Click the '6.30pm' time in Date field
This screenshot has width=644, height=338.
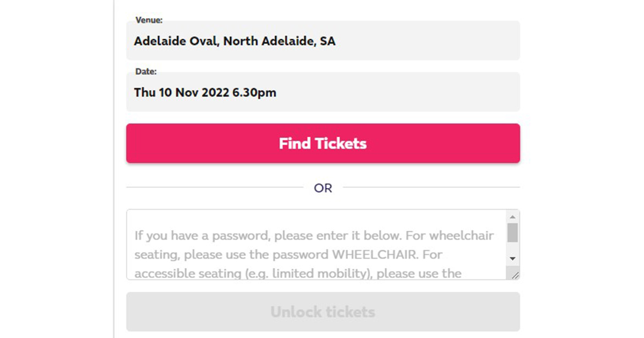pos(254,92)
